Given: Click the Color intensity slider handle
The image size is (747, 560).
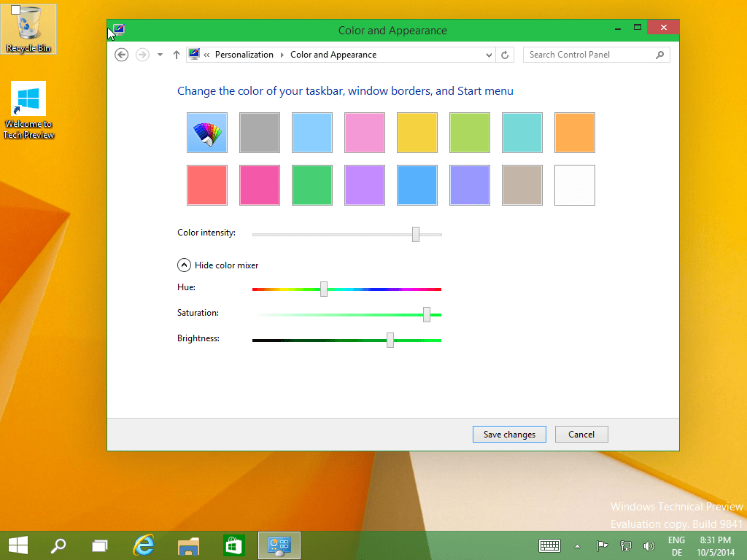Looking at the screenshot, I should (x=416, y=234).
